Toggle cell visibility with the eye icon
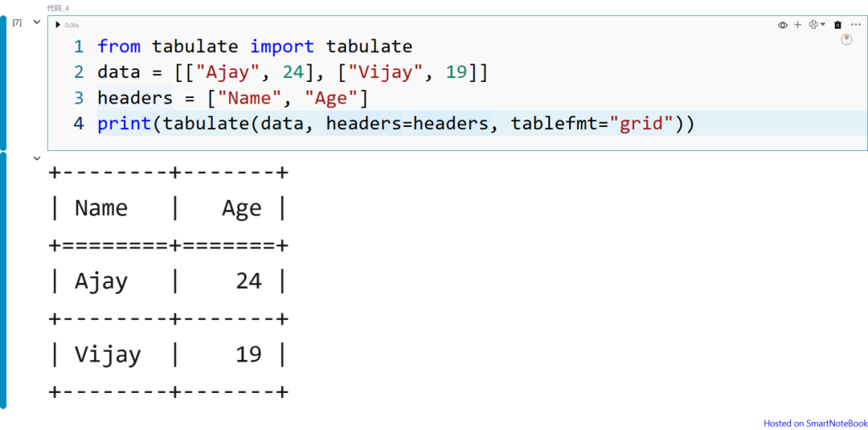 coord(782,25)
